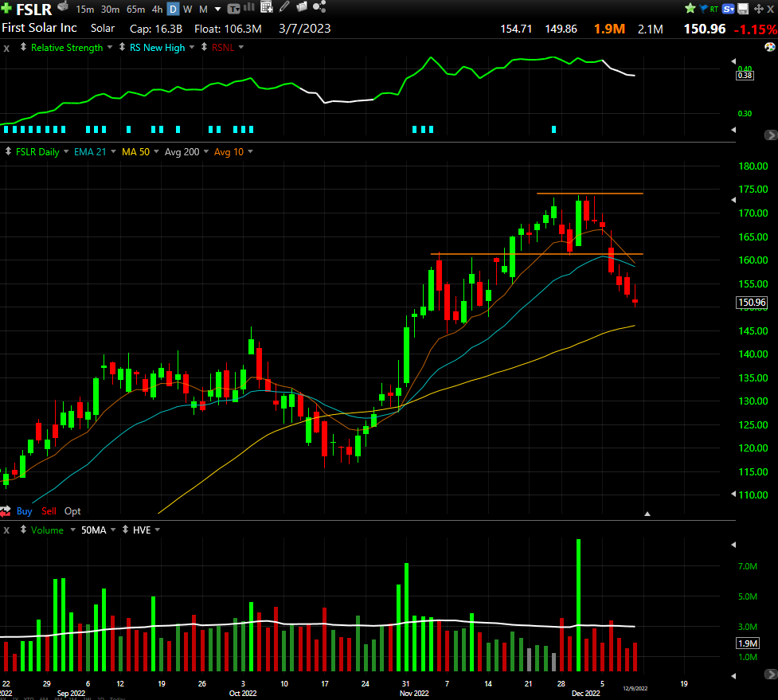Open the HVE indicator dropdown
This screenshot has height=700, width=778.
click(158, 530)
